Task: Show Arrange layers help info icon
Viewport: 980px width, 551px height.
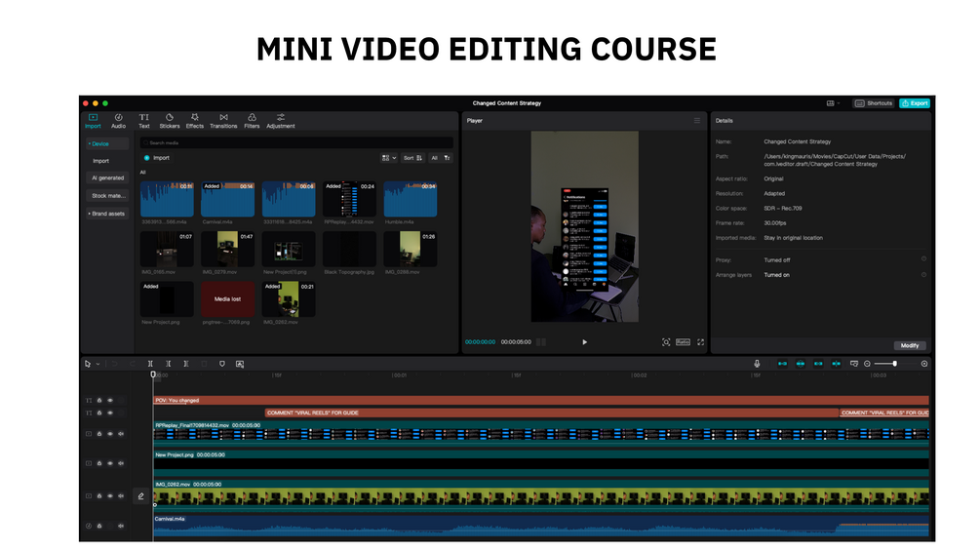Action: coord(923,275)
